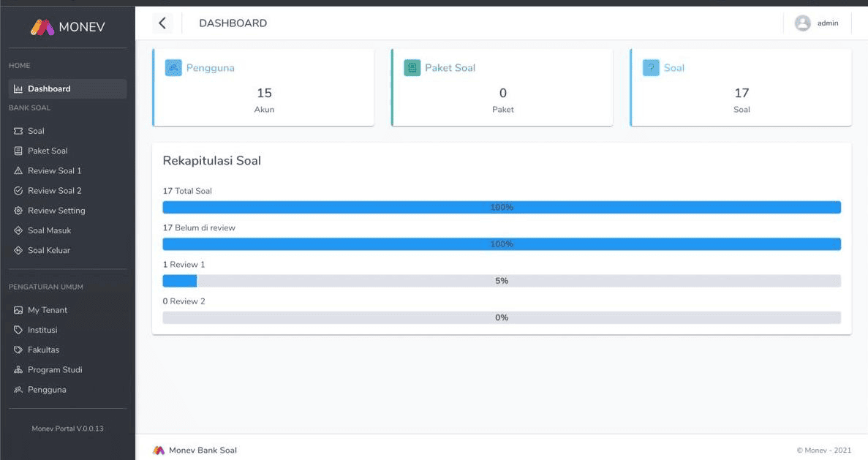Click the Program Studi hierarchy icon
This screenshot has width=868, height=460.
coord(18,370)
